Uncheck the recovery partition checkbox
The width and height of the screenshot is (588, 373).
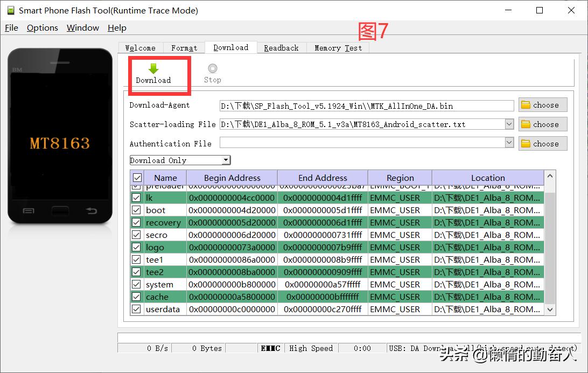pos(136,223)
